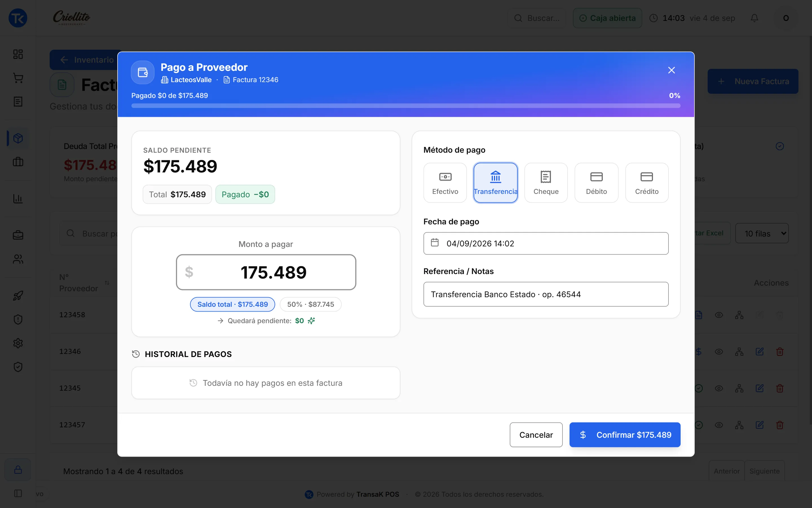Open the users sidebar icon

pos(18,259)
